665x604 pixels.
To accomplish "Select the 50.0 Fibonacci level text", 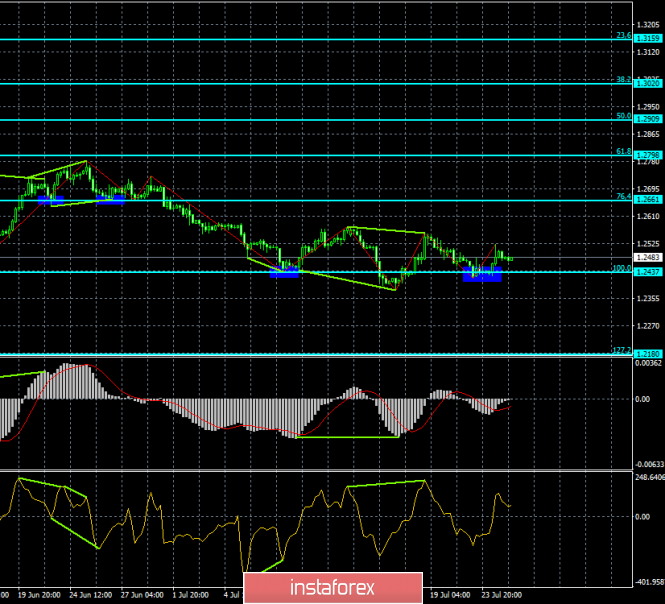I will [x=623, y=116].
